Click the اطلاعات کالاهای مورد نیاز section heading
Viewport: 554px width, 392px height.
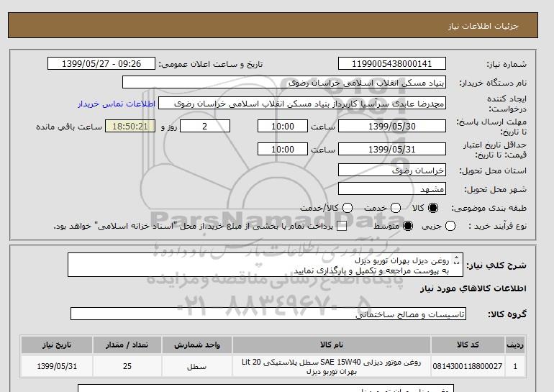click(473, 288)
